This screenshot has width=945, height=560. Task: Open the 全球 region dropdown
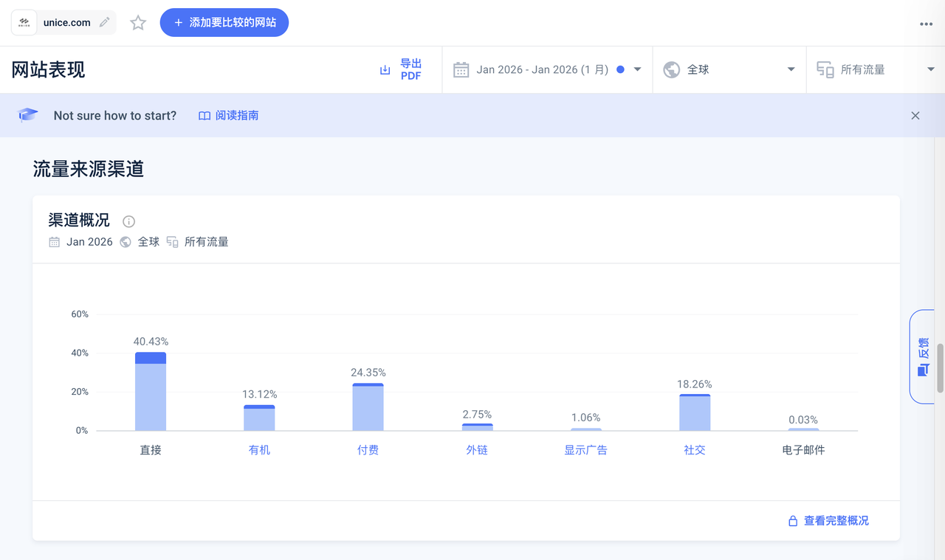point(790,69)
